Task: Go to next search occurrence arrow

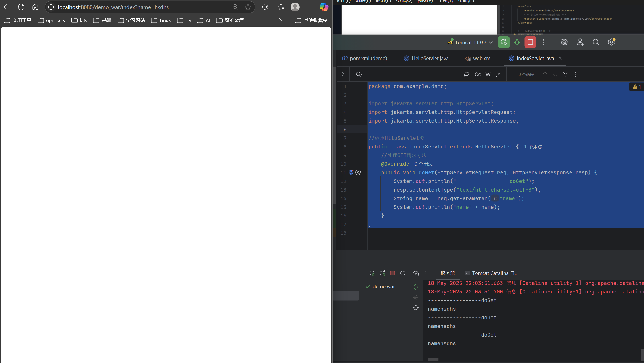Action: 555,74
